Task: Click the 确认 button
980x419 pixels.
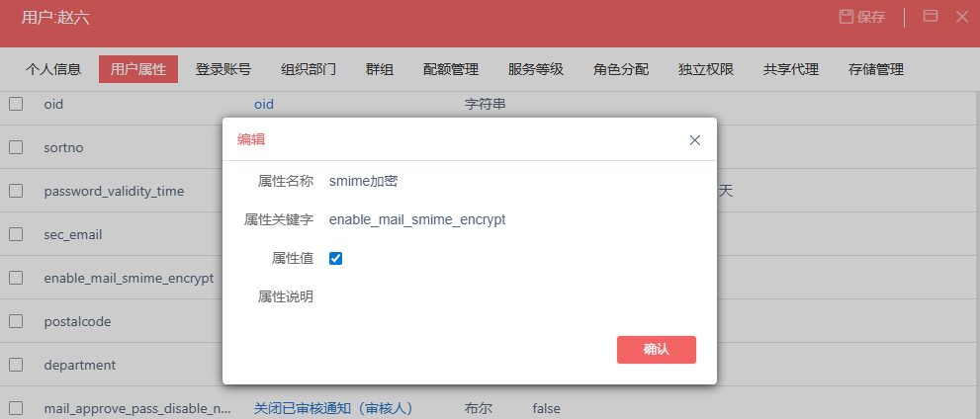Action: [656, 349]
